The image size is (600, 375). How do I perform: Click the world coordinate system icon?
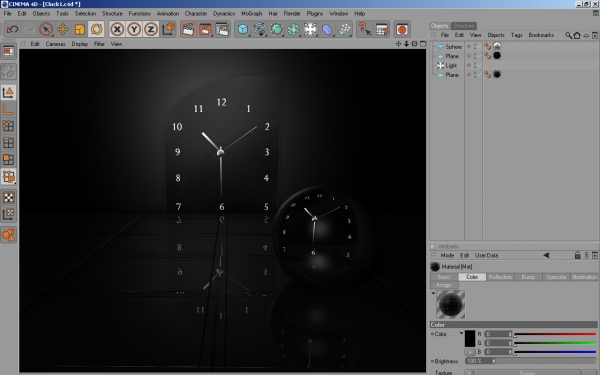(168, 29)
